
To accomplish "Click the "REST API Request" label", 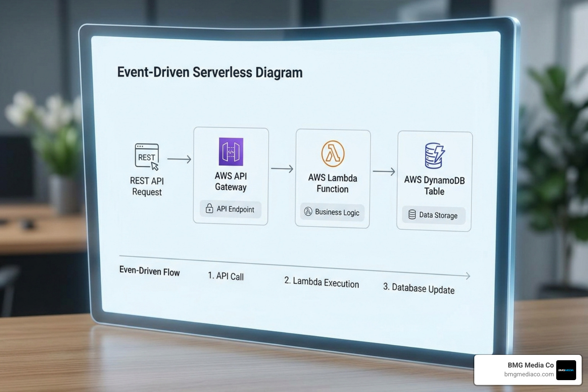I will [x=147, y=186].
